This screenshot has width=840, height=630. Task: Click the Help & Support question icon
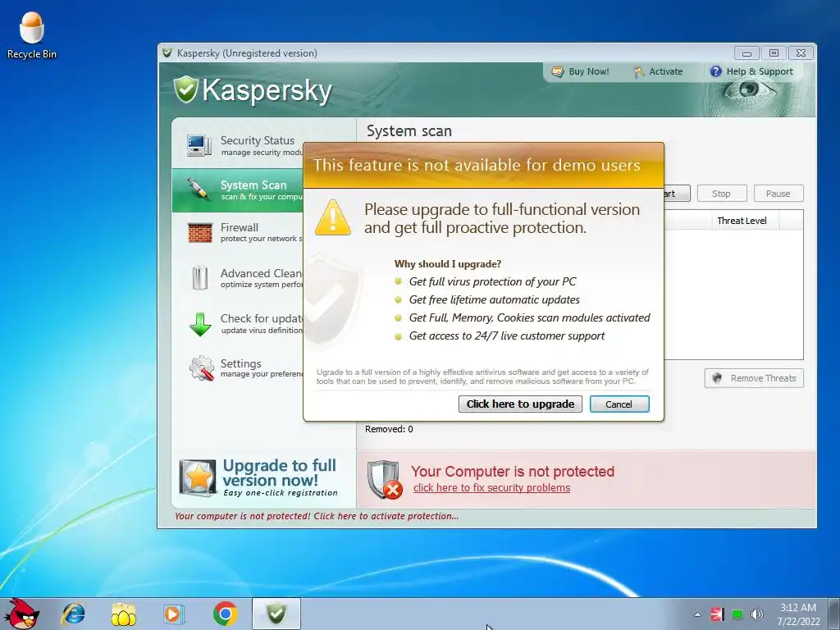point(715,71)
